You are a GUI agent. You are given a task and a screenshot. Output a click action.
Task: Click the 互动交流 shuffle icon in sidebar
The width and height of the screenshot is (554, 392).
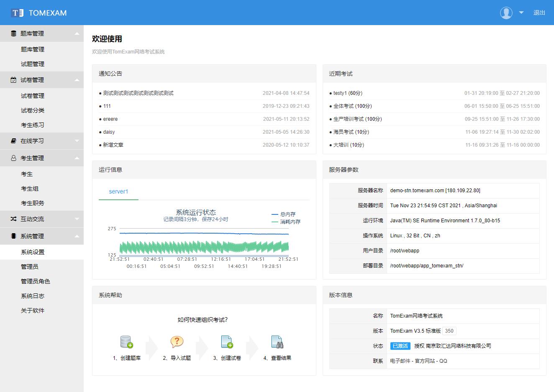tap(13, 219)
